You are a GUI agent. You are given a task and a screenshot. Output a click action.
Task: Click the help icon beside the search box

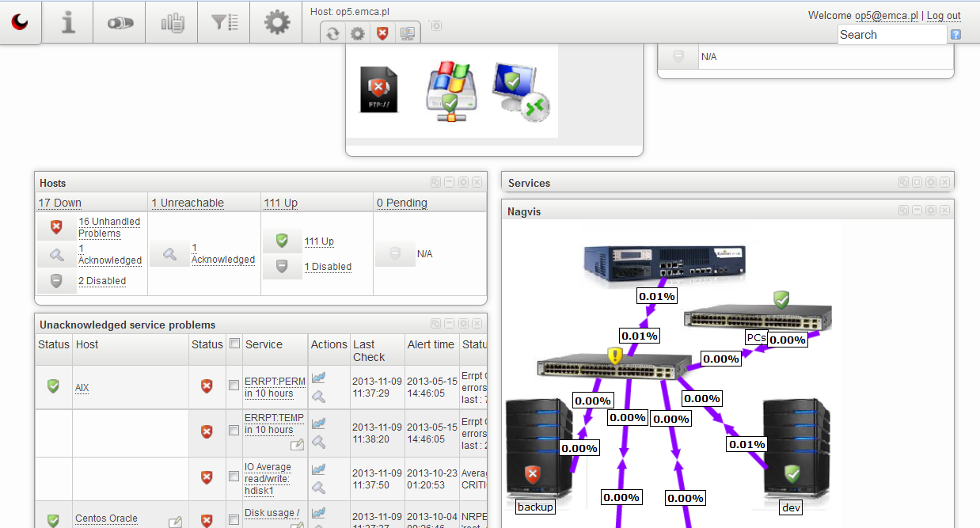955,35
